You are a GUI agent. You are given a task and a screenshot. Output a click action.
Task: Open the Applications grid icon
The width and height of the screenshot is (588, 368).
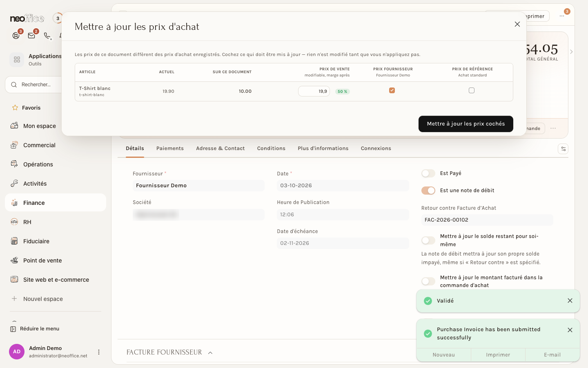(x=17, y=60)
